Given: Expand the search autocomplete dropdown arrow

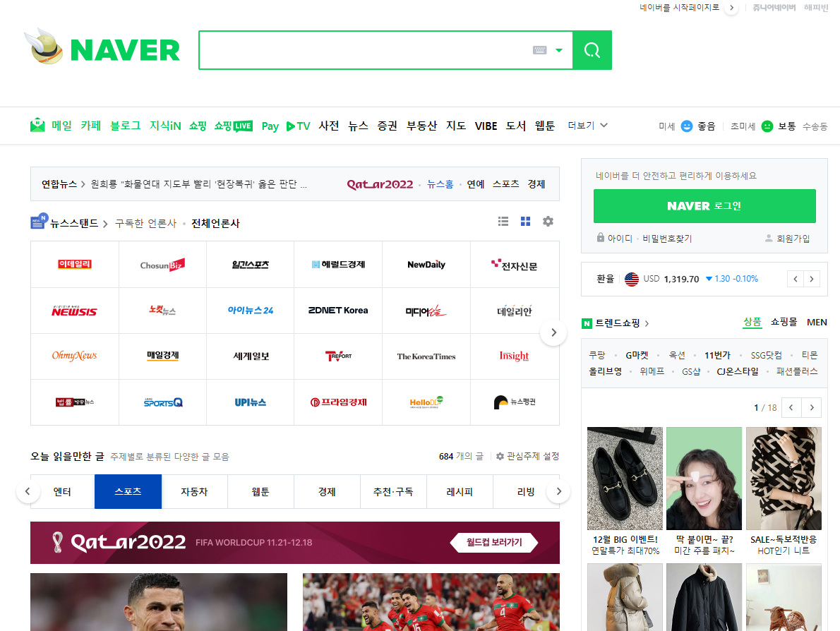Looking at the screenshot, I should 559,50.
